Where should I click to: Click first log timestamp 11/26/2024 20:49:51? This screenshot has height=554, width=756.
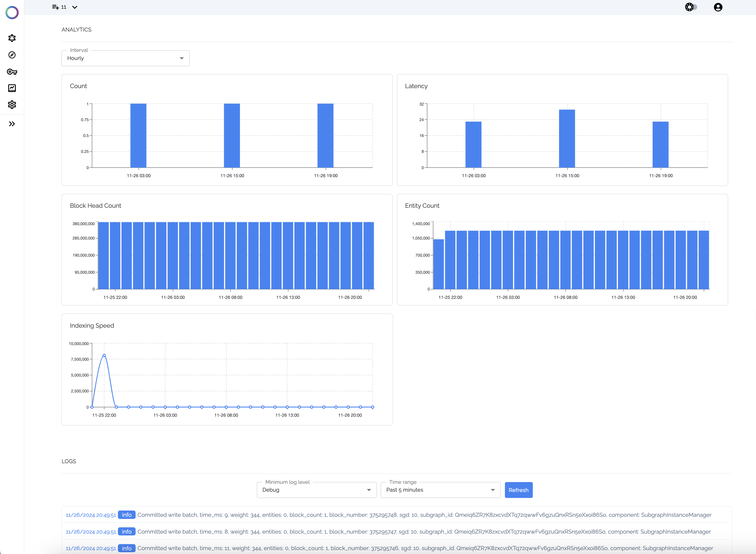pyautogui.click(x=91, y=515)
